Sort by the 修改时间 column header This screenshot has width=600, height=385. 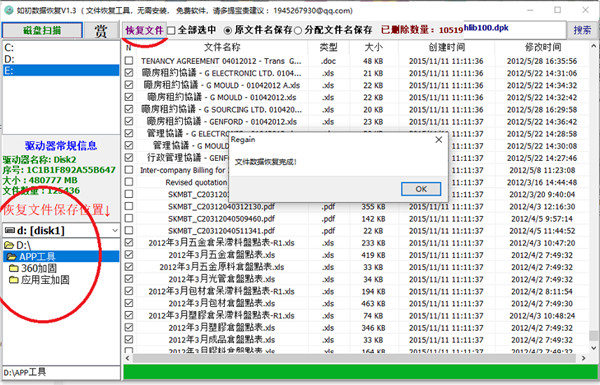[x=542, y=47]
